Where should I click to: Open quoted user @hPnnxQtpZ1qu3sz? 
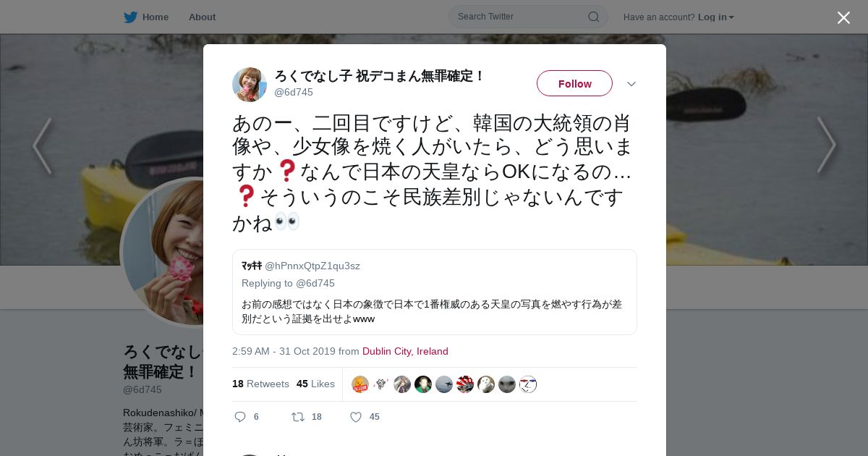click(312, 266)
